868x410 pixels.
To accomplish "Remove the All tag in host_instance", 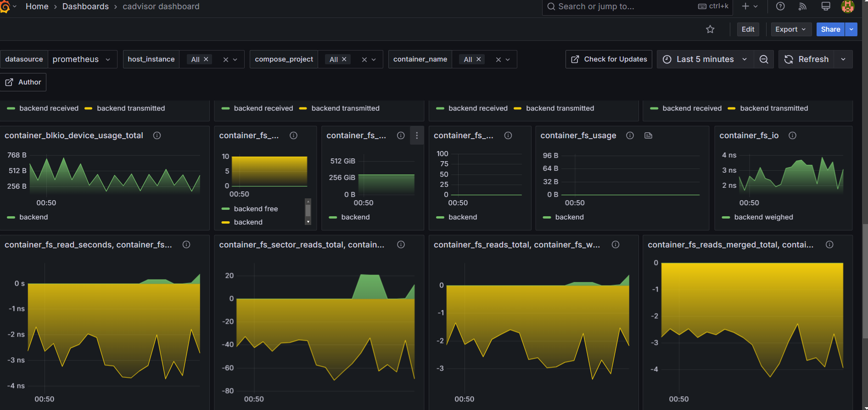I will (206, 59).
